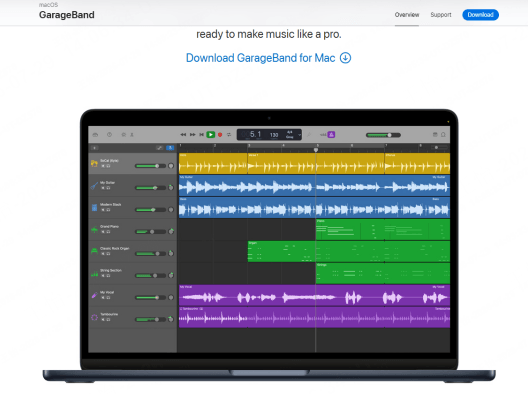The image size is (528, 394).
Task: Select the Tambourine track icon
Action: click(x=94, y=317)
